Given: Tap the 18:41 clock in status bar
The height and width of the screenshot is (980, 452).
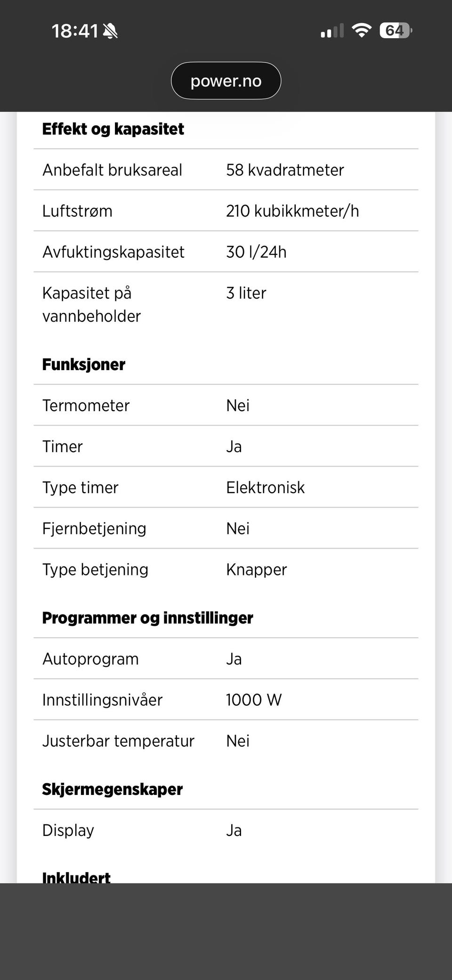Looking at the screenshot, I should pos(74,31).
